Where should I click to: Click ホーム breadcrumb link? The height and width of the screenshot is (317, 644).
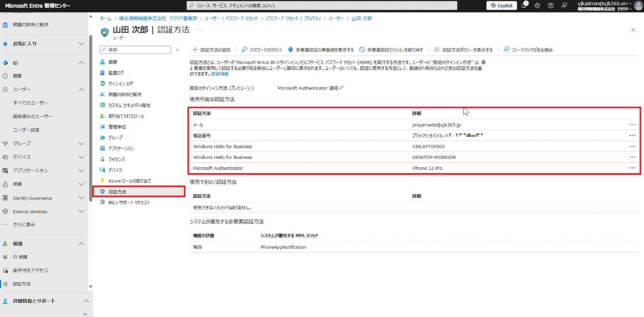(106, 19)
